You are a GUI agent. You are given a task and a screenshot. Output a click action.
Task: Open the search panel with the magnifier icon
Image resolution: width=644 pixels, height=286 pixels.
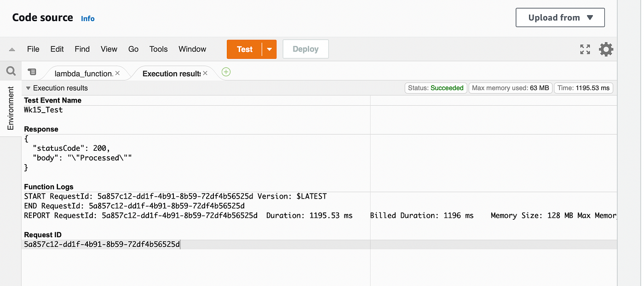pos(11,71)
